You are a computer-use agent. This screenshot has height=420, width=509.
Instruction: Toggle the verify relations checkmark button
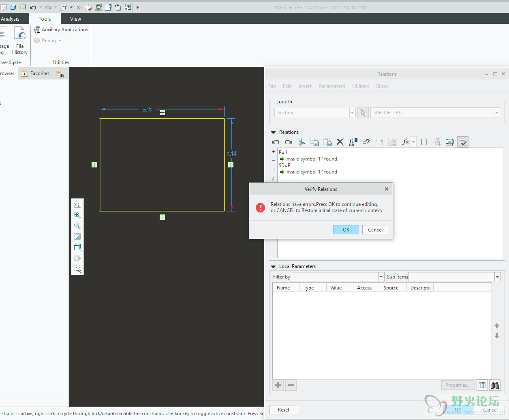pos(463,142)
